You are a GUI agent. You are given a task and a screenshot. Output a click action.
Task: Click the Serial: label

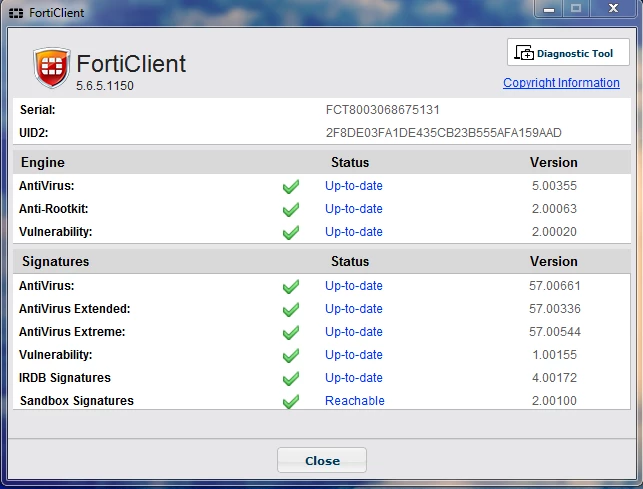coord(37,110)
